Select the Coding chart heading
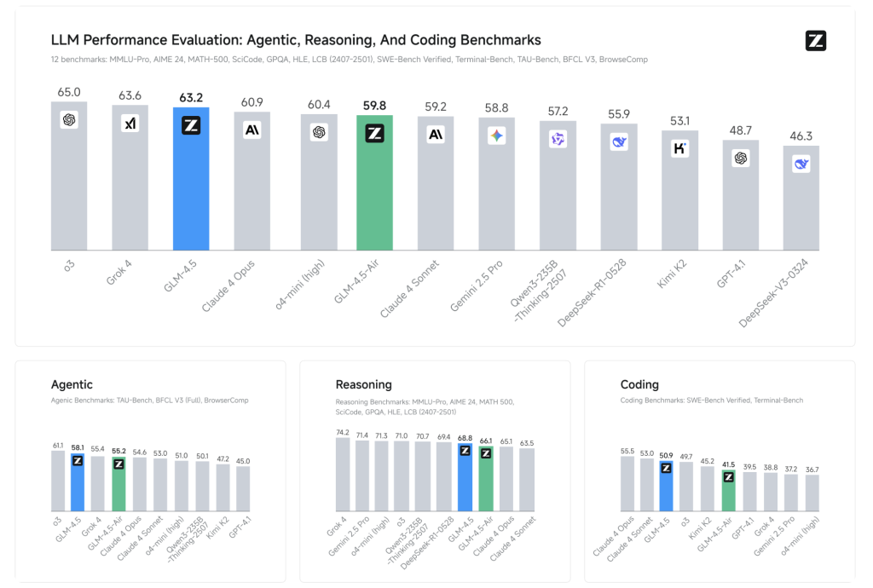 [639, 384]
